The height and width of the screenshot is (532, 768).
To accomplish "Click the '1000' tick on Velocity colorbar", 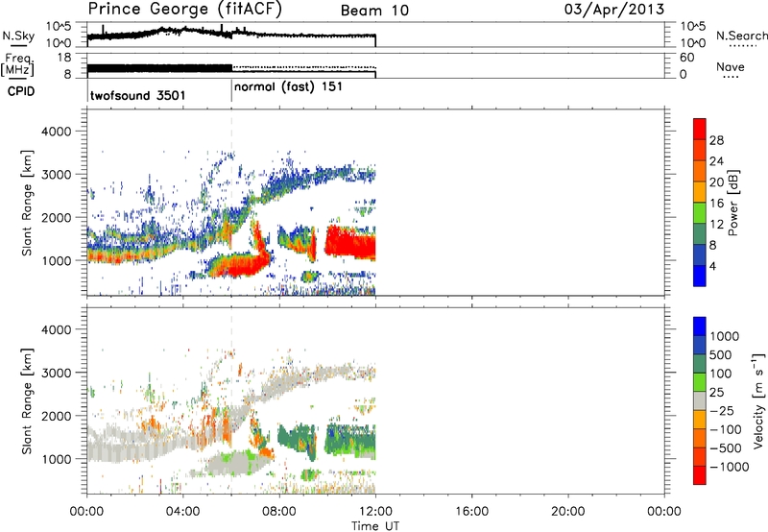I will 725,336.
